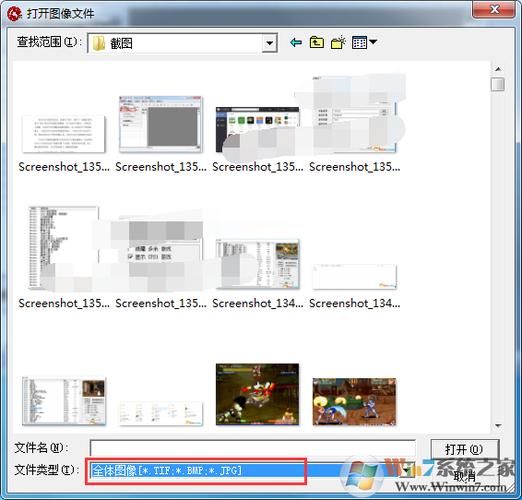Viewport: 522px width, 500px height.
Task: Select the gray canvas screenshot thumbnail
Action: pyautogui.click(x=161, y=125)
